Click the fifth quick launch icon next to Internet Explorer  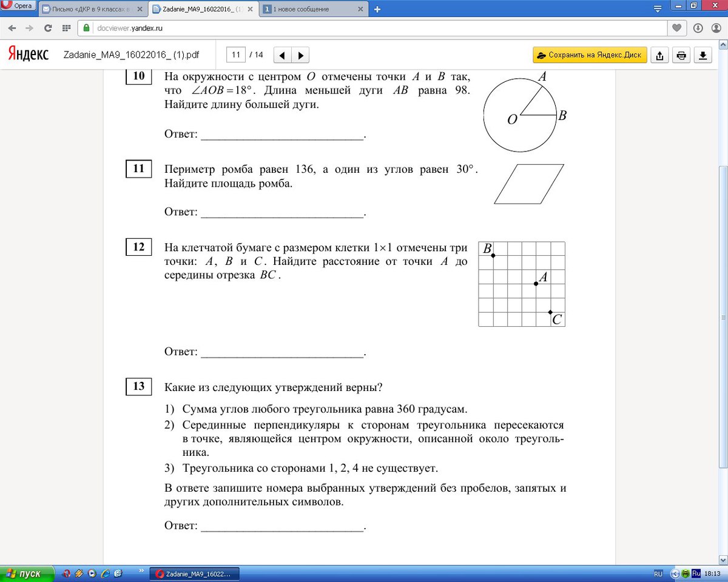(118, 574)
